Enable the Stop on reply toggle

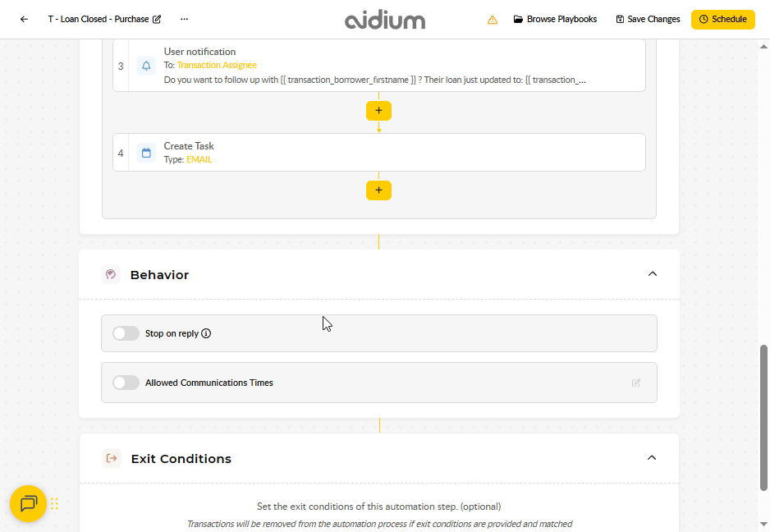pyautogui.click(x=126, y=333)
